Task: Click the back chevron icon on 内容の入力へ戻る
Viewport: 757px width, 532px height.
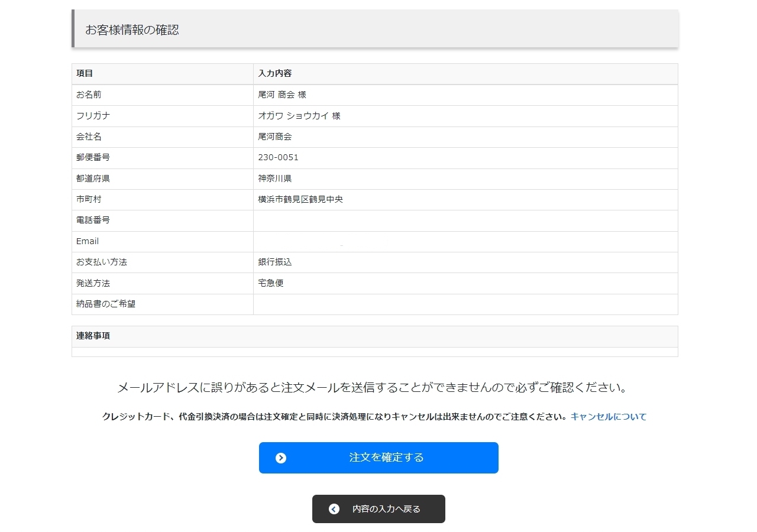Action: (334, 509)
